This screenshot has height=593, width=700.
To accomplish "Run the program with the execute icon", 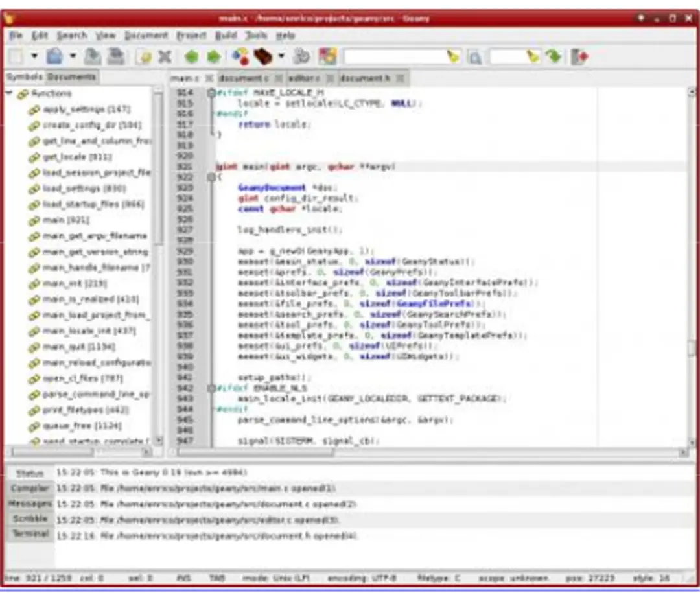I will click(300, 57).
